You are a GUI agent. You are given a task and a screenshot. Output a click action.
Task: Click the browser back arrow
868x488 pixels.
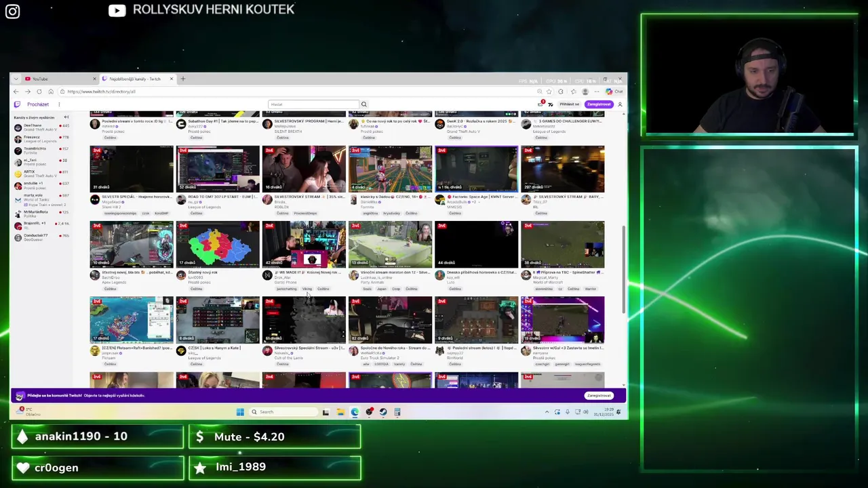click(16, 91)
